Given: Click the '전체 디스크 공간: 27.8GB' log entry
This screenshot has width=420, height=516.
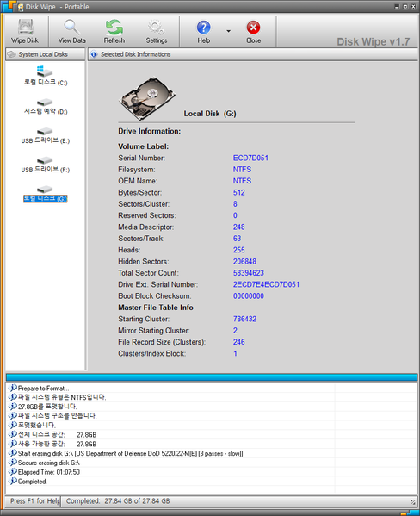Looking at the screenshot, I should click(57, 435).
